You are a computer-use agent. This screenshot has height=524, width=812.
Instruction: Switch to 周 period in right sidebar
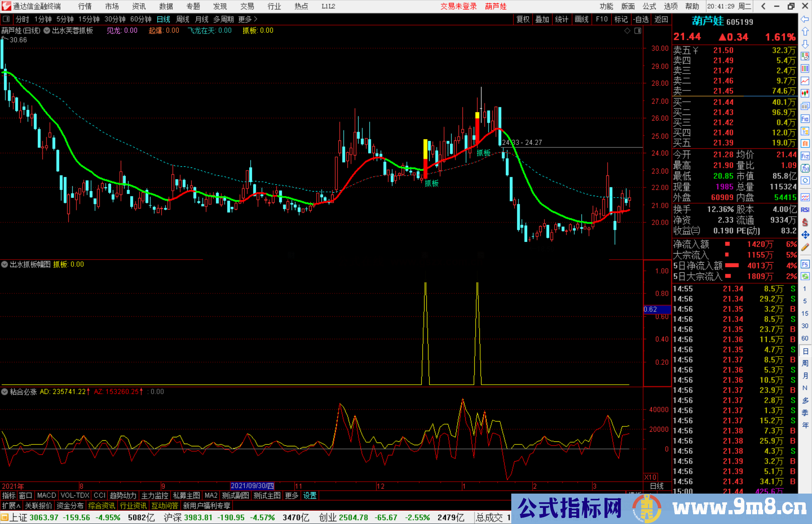pyautogui.click(x=805, y=363)
